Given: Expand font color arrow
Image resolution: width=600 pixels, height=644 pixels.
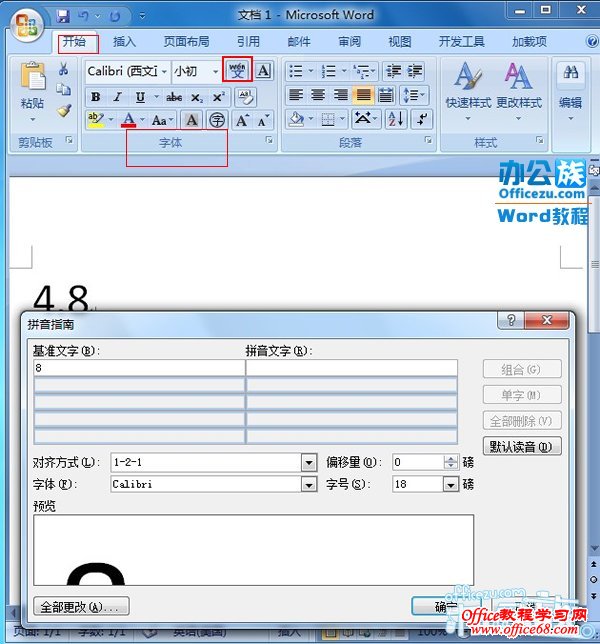Looking at the screenshot, I should [142, 120].
